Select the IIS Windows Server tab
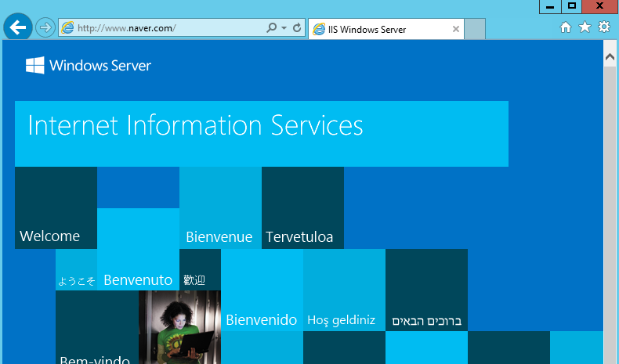Viewport: 619px width, 364px height. click(x=386, y=29)
